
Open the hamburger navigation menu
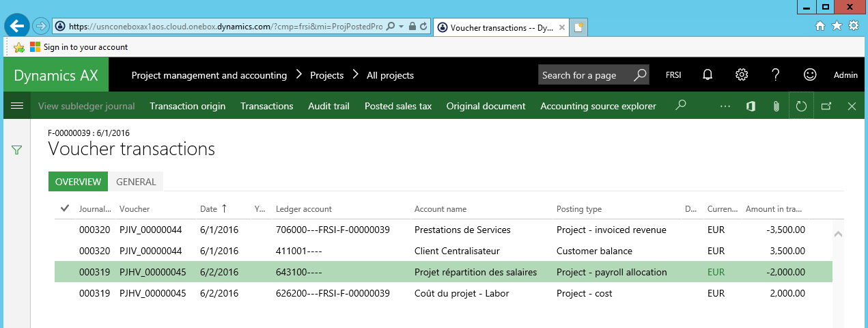click(17, 106)
